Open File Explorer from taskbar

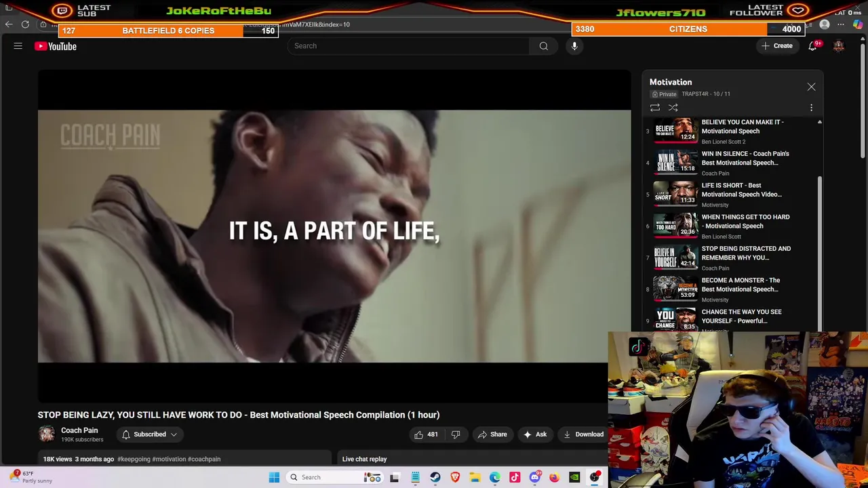click(475, 477)
